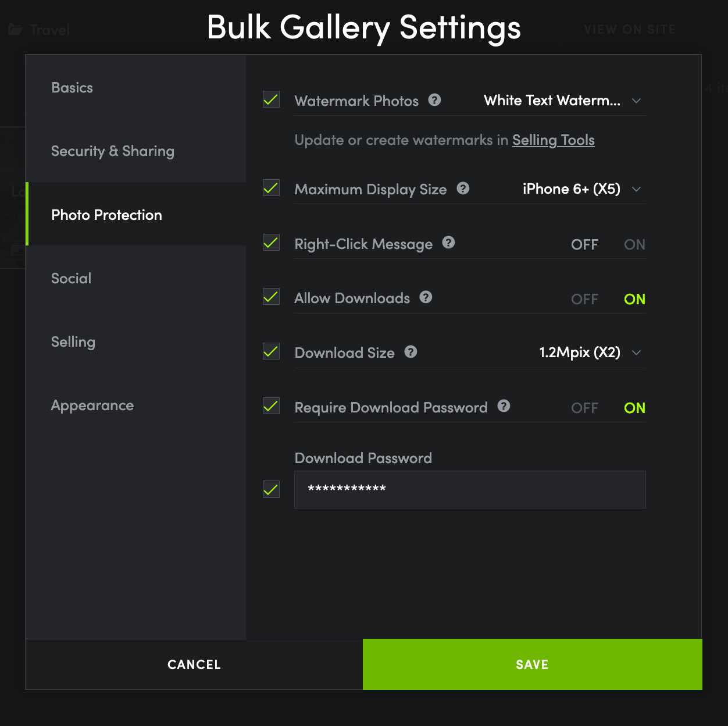Click the Travel folder icon
Screen dimensions: 728x726
16,30
